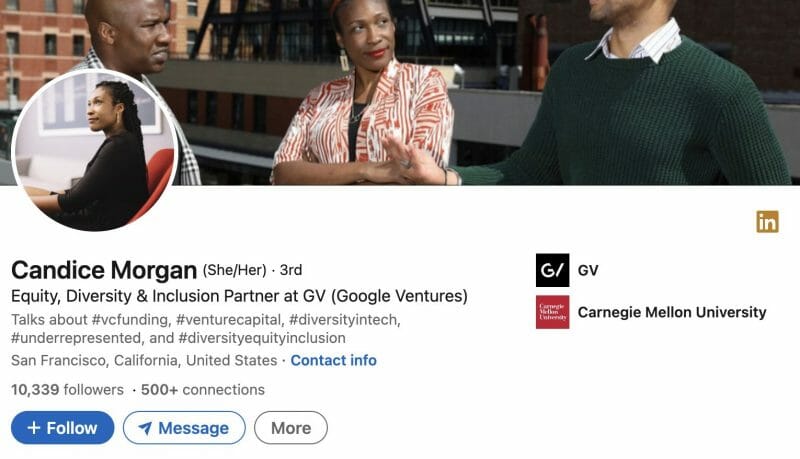Screen dimensions: 800x459
Task: Click the Carnegie Mellon University logo
Action: click(x=553, y=312)
